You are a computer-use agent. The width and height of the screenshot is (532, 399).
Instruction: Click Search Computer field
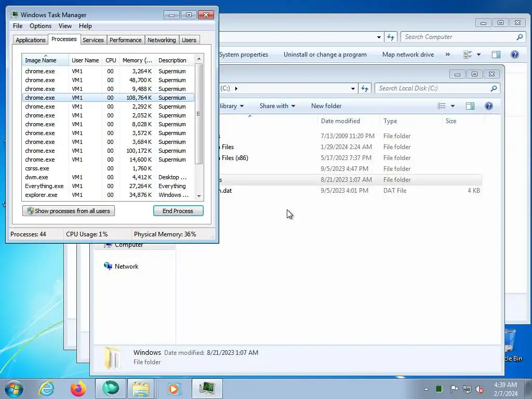point(458,37)
